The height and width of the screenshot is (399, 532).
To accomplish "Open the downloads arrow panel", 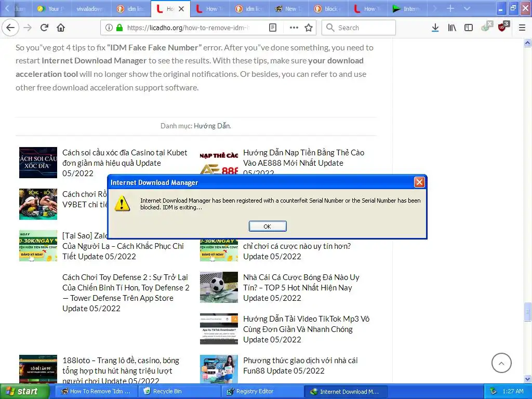I will (435, 28).
